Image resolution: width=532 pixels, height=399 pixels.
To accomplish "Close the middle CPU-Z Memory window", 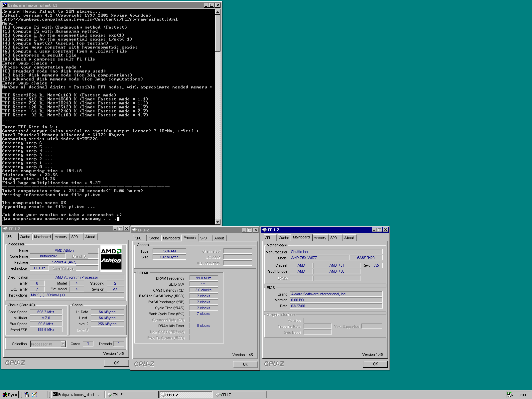I will click(255, 230).
